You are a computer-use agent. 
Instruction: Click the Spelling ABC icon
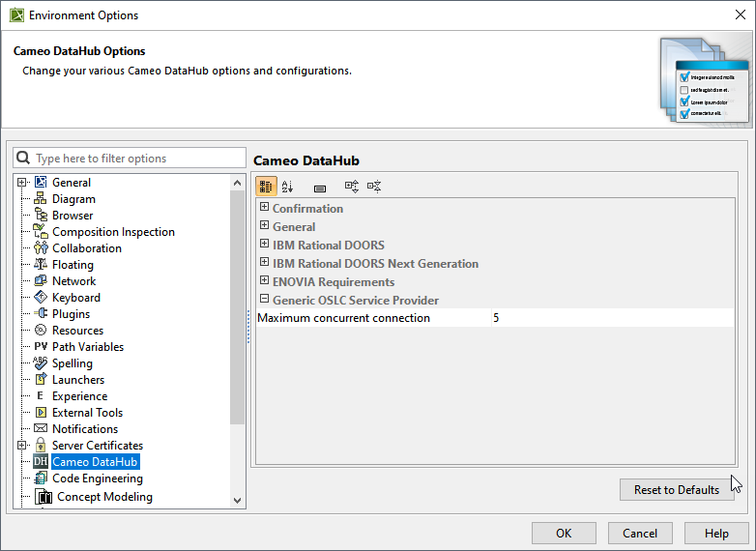coord(41,363)
